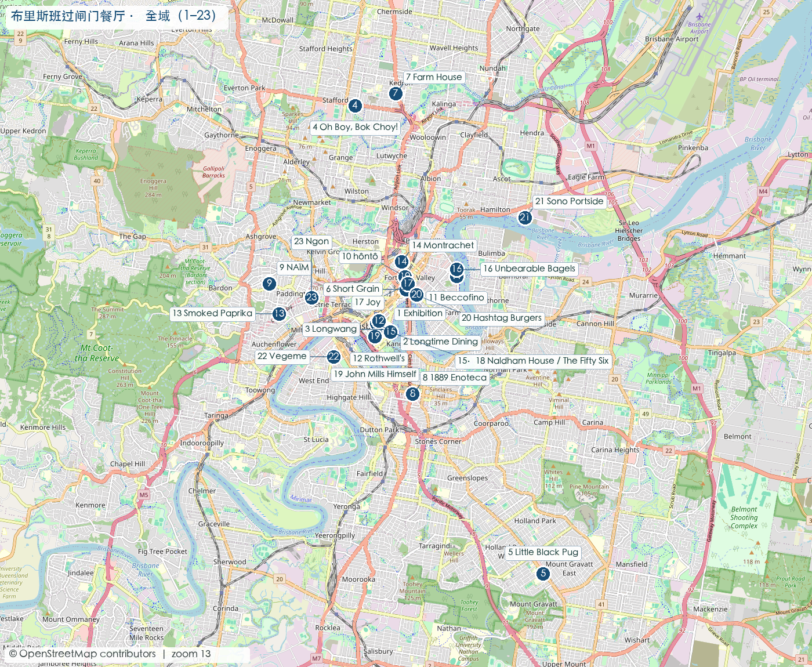Click the number 16 marker pin
This screenshot has width=812, height=667.
(x=456, y=269)
